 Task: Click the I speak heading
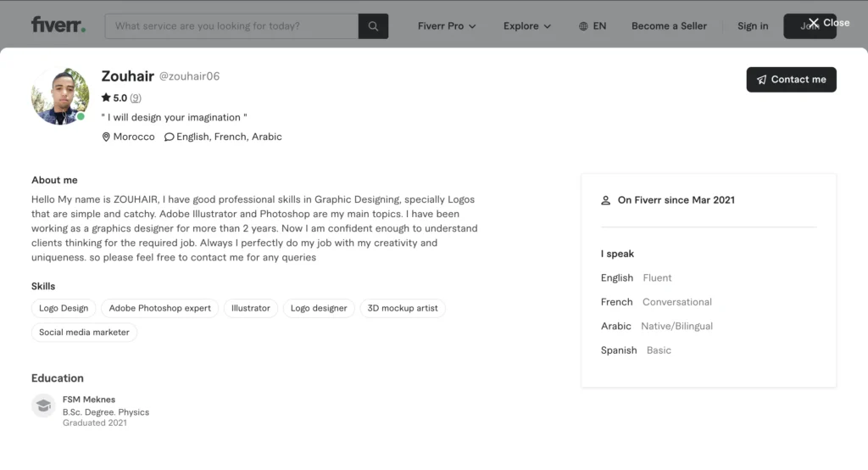coord(617,254)
